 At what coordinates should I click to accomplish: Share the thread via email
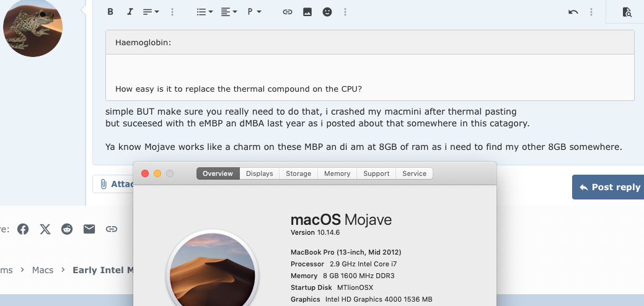coord(89,229)
